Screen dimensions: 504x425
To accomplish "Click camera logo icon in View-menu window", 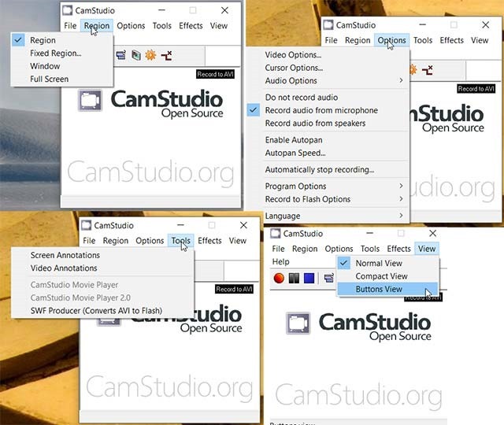I will point(298,323).
